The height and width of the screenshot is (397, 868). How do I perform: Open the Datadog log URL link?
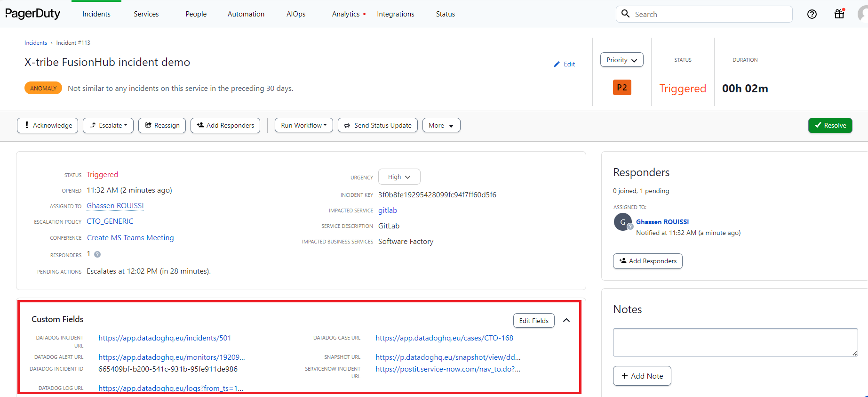click(171, 389)
